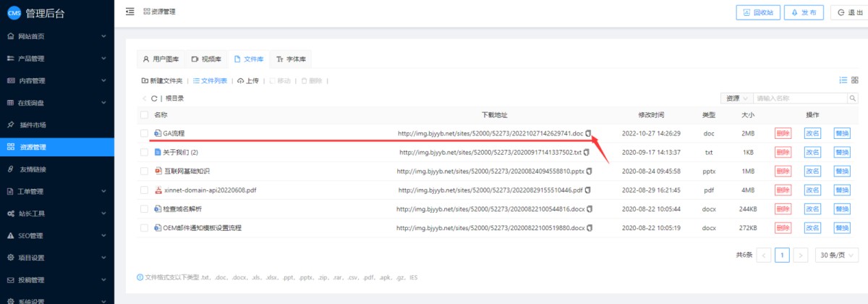Rename 关于我们 (2) via 改名
The image size is (868, 304).
click(812, 152)
